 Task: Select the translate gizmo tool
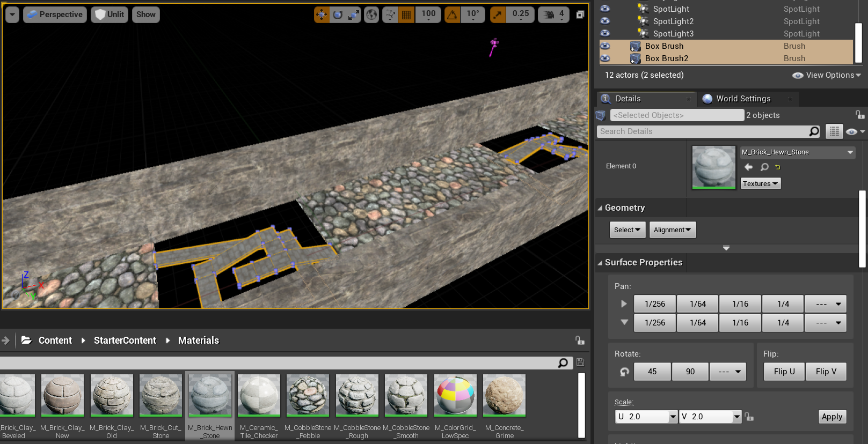click(322, 14)
